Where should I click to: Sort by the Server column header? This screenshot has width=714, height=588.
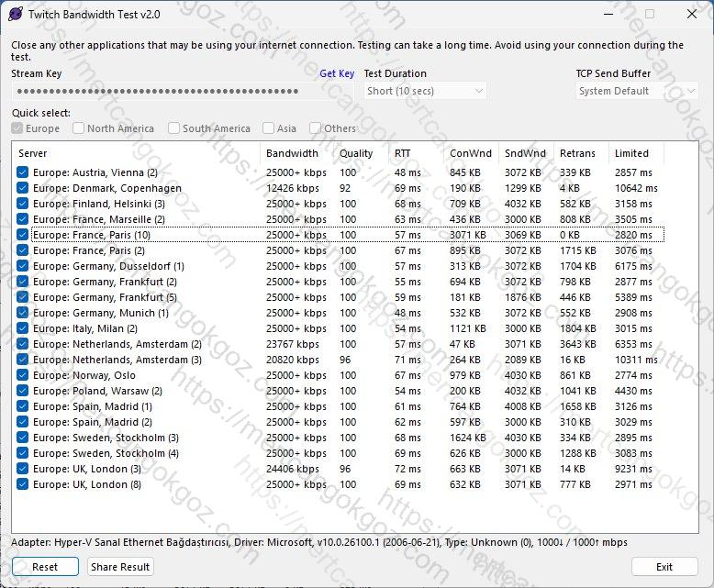click(x=136, y=153)
